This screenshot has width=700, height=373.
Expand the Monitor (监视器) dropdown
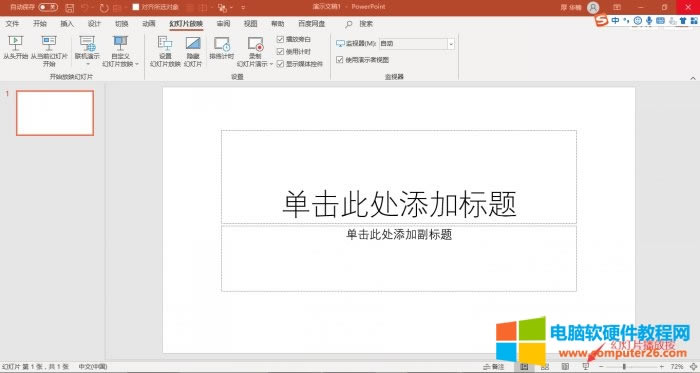(450, 44)
